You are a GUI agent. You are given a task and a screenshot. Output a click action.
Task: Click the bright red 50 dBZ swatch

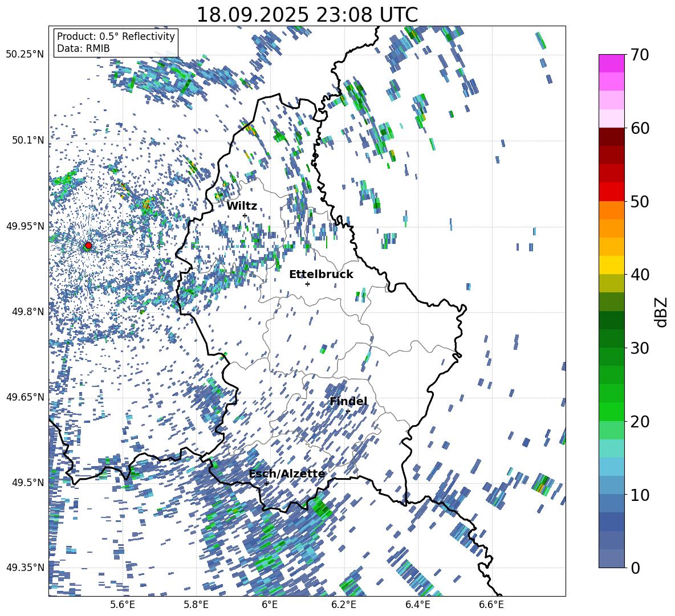point(611,192)
